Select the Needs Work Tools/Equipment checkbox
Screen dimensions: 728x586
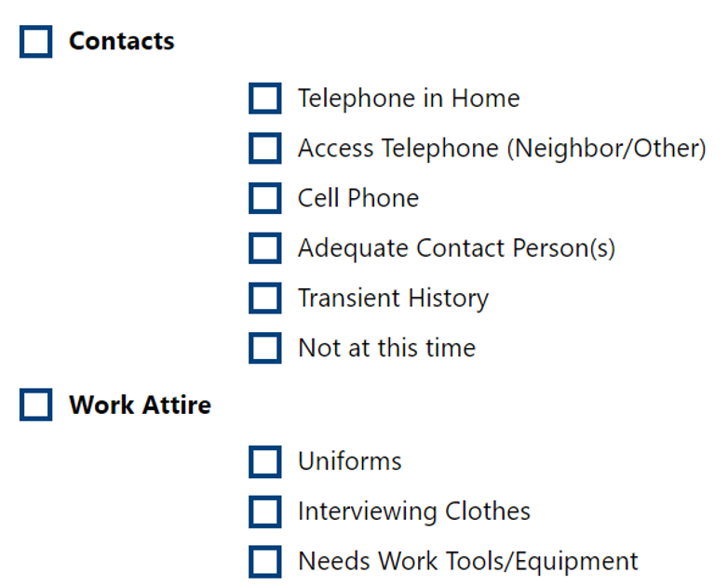click(265, 562)
